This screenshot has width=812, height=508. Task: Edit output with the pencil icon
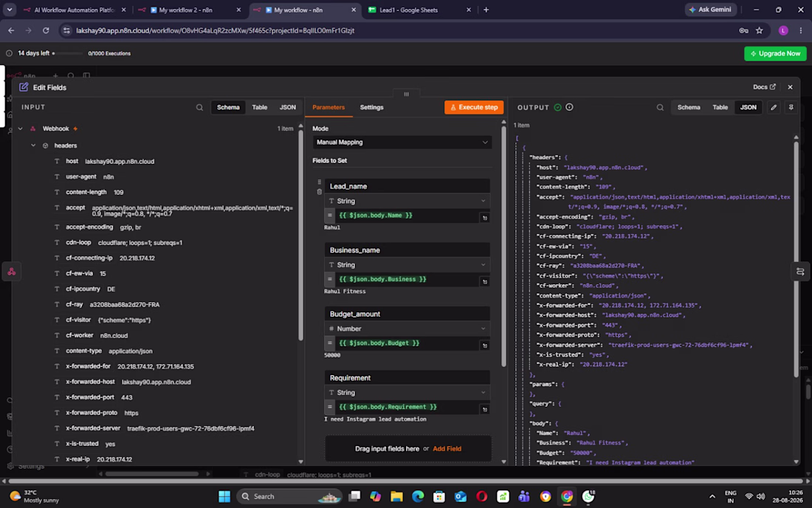tap(774, 107)
